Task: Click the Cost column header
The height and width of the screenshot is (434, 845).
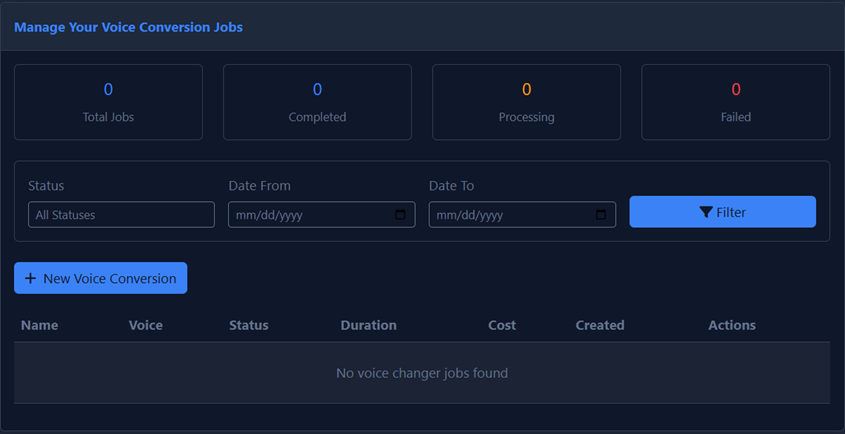Action: tap(502, 325)
